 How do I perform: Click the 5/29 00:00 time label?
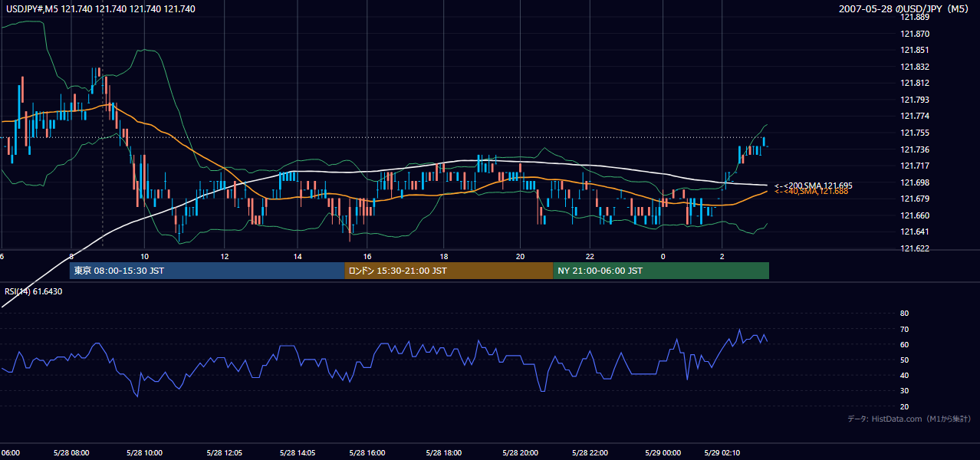[663, 453]
